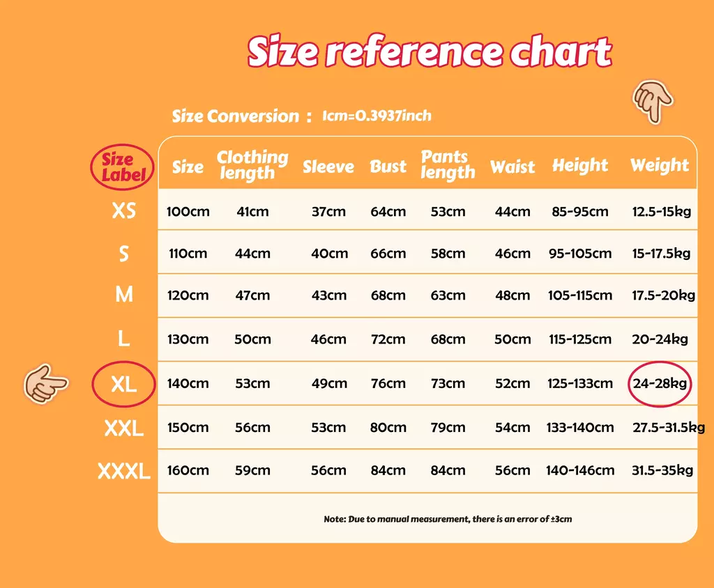Click the Sleeve column header
This screenshot has height=588, width=714.
click(x=328, y=167)
